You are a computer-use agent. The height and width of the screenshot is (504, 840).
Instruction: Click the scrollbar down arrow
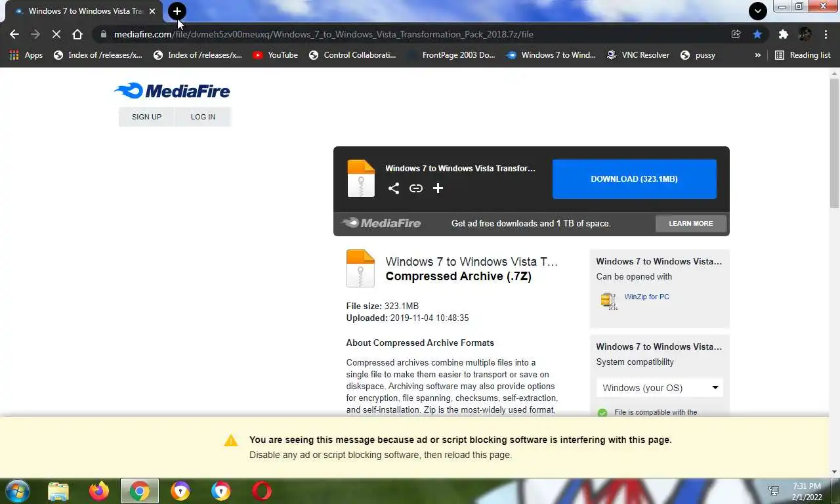coord(834,472)
